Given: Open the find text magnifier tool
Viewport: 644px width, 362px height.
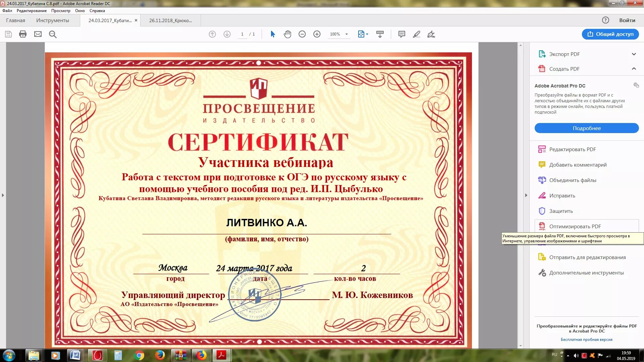Looking at the screenshot, I should [53, 34].
